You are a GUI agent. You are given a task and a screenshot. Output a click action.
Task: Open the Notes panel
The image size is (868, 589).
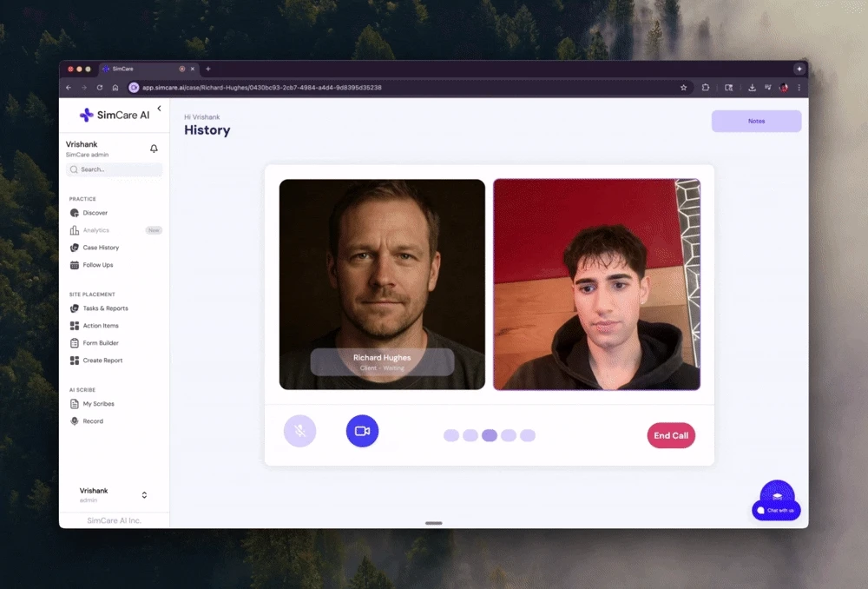(x=756, y=121)
